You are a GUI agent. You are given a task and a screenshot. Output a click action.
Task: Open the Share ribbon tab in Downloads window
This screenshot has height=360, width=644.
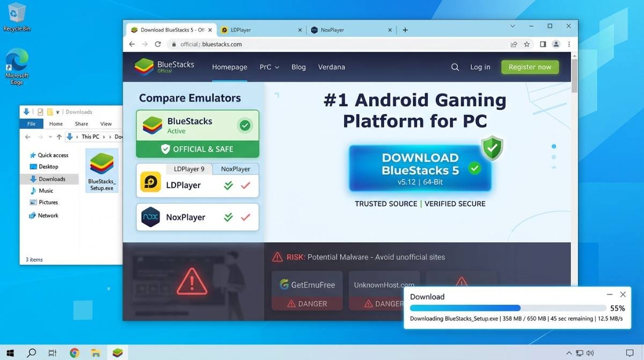point(82,124)
